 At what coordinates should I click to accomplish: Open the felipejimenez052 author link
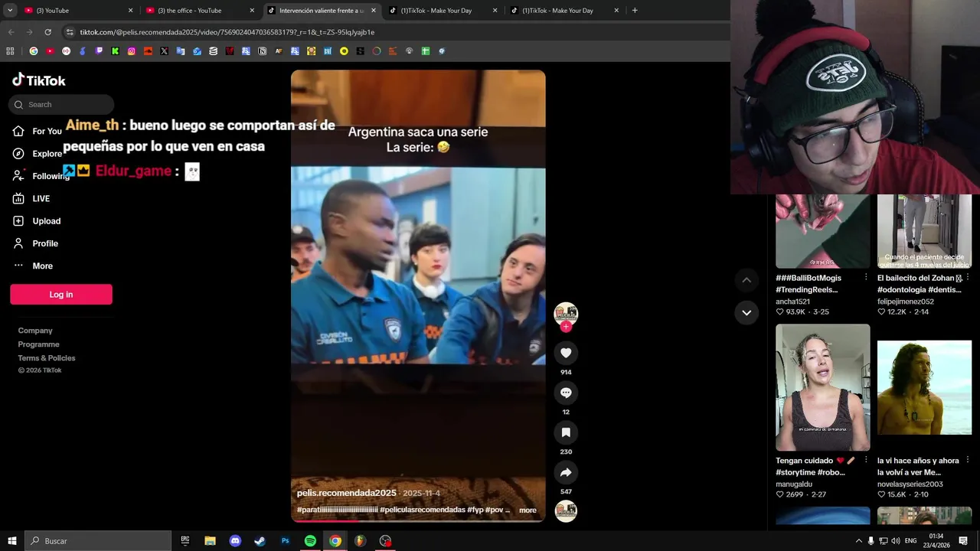pyautogui.click(x=906, y=302)
